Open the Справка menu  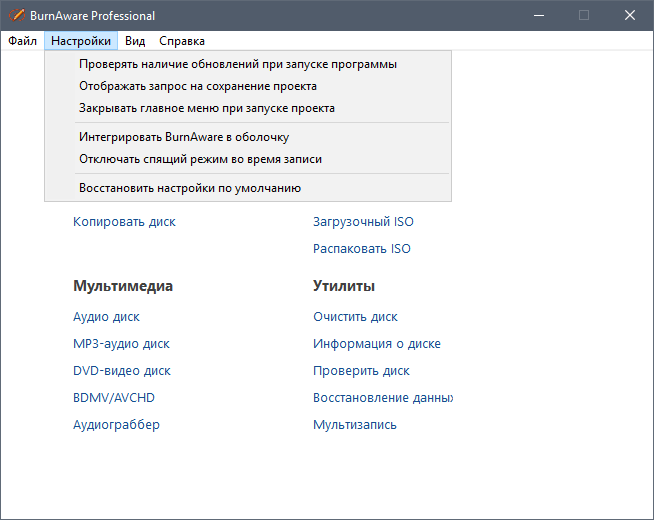point(182,41)
